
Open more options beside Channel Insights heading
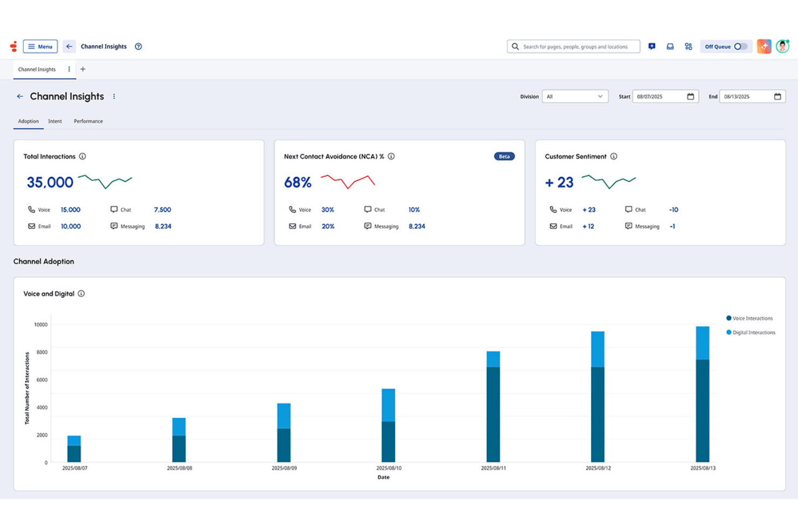(114, 96)
